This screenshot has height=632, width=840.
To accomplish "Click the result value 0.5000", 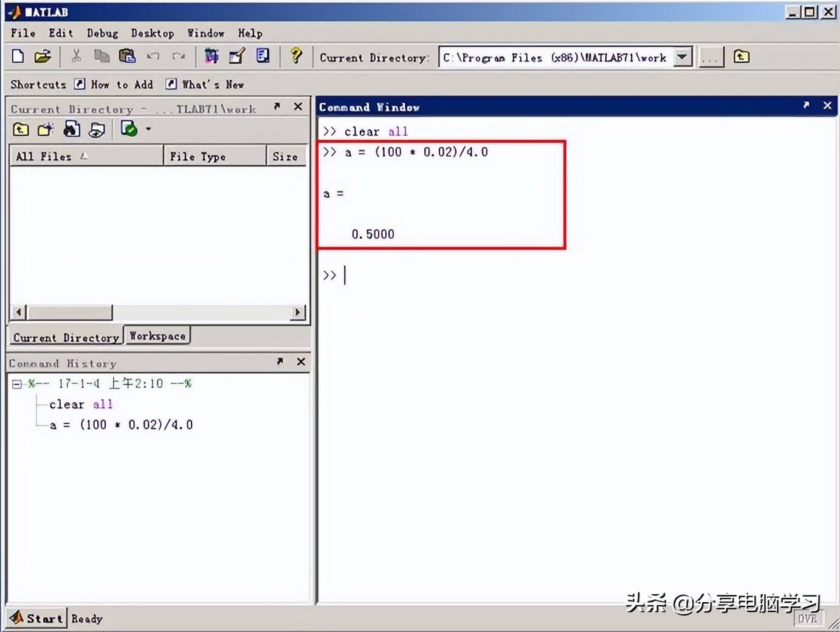I will [x=373, y=234].
